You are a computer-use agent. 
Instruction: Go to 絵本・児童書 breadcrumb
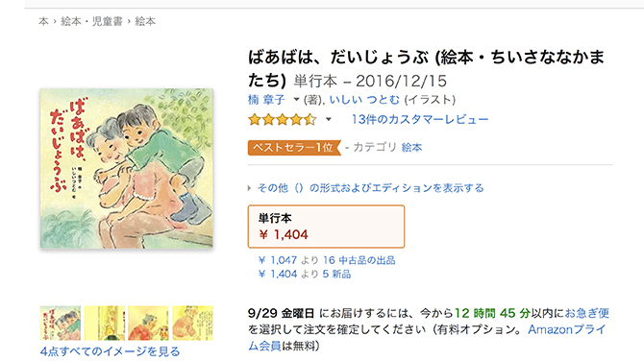[x=91, y=21]
